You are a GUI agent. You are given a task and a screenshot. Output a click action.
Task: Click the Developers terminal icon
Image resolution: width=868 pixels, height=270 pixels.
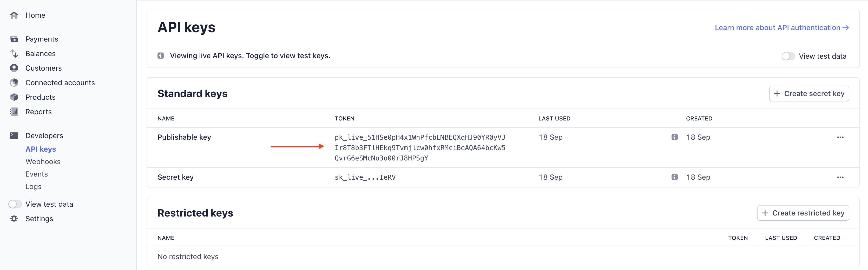click(x=14, y=135)
